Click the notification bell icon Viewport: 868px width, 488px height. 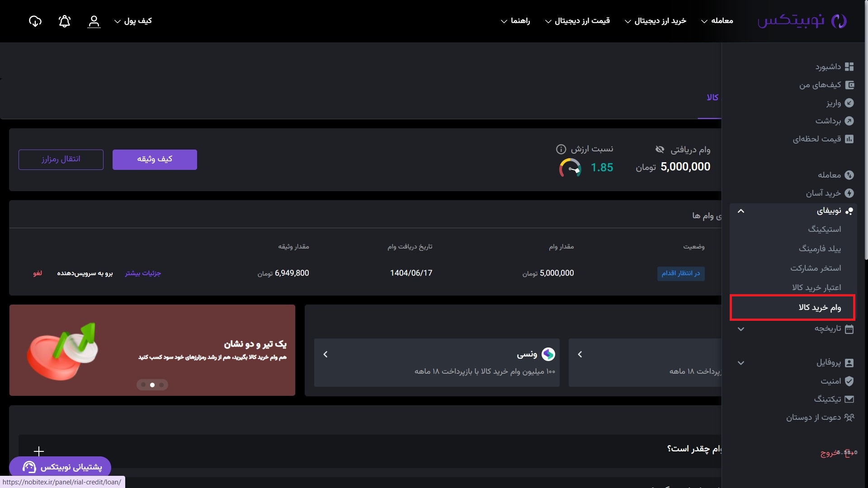[x=65, y=21]
